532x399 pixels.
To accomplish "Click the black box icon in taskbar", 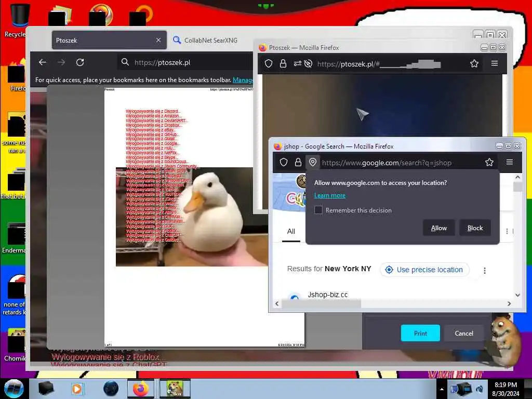I will pos(46,389).
